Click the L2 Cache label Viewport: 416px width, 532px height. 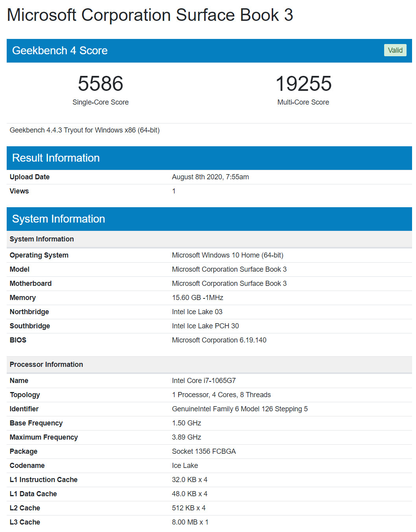click(25, 508)
